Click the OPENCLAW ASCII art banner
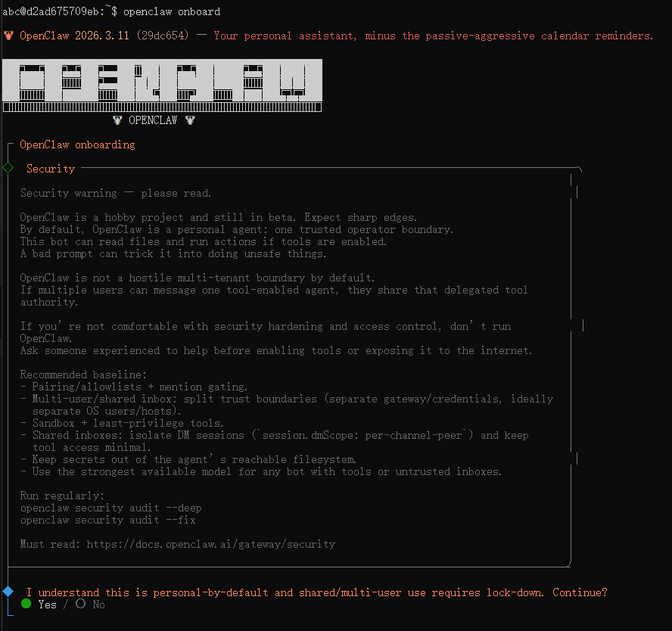The width and height of the screenshot is (672, 631). [x=162, y=85]
